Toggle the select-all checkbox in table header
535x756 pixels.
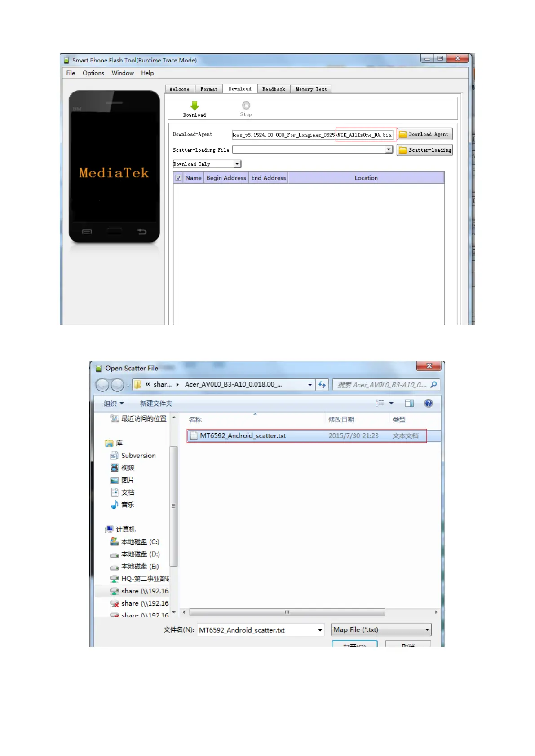coord(178,178)
